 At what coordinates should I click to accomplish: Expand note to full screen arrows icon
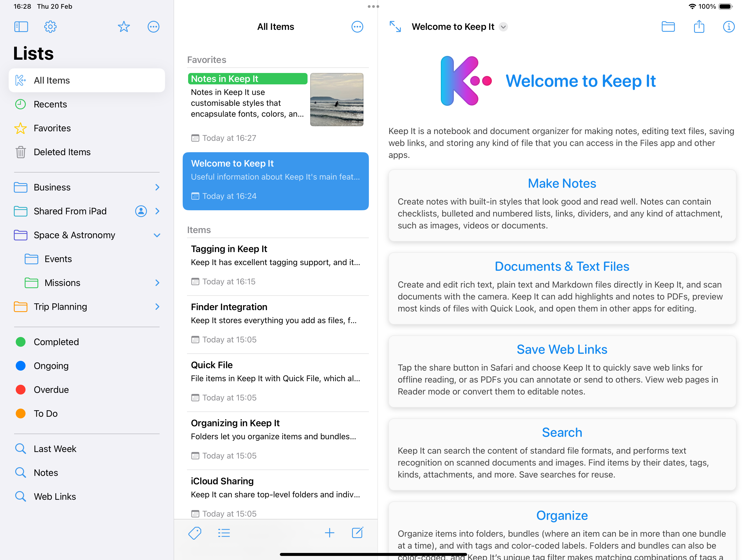coord(395,27)
